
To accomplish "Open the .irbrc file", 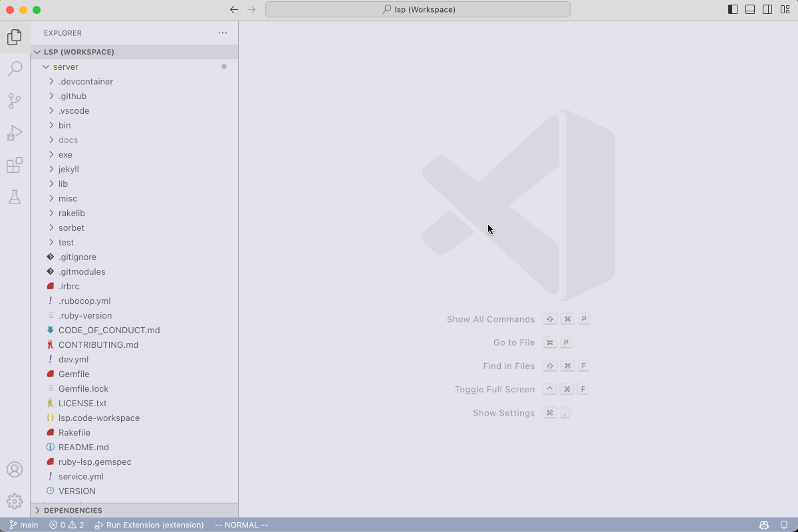I will tap(134, 286).
